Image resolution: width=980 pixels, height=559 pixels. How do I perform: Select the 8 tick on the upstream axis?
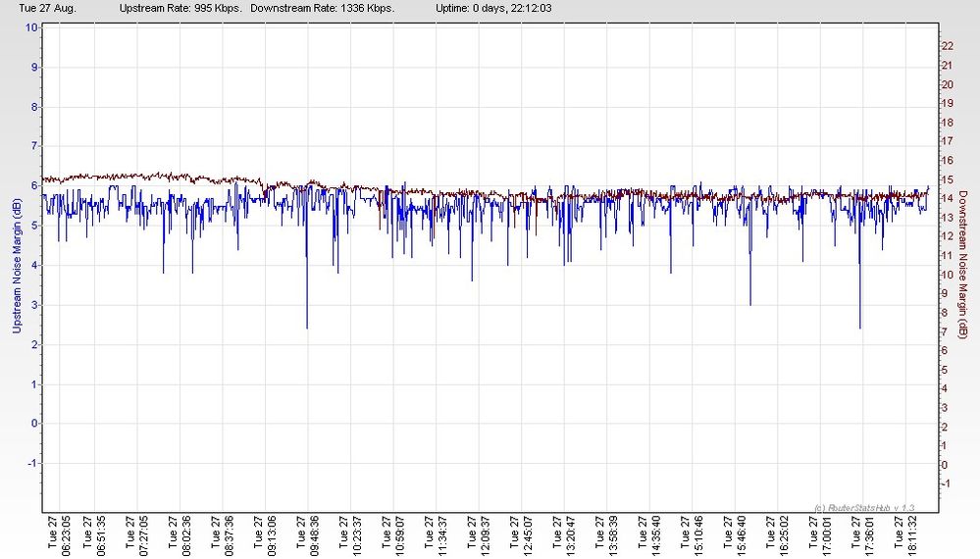point(34,107)
